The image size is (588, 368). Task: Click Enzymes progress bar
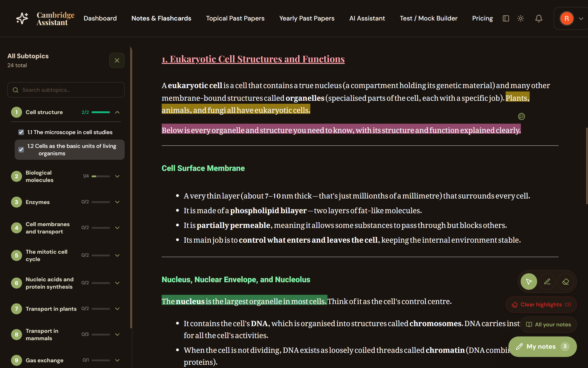tap(101, 202)
